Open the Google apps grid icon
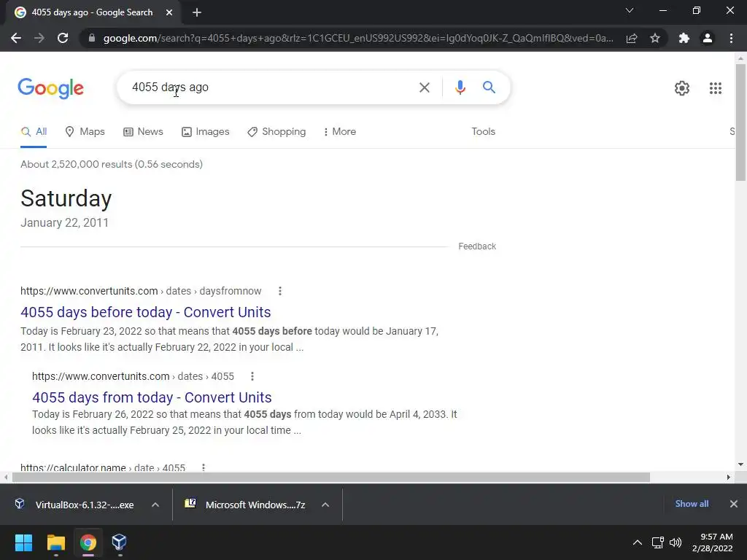 tap(715, 88)
